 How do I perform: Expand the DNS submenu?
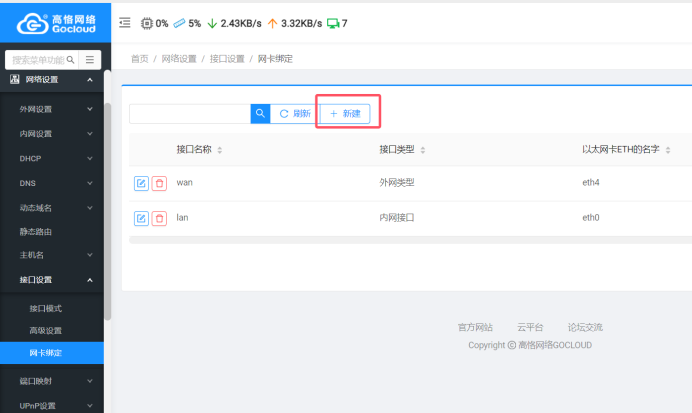click(x=90, y=183)
